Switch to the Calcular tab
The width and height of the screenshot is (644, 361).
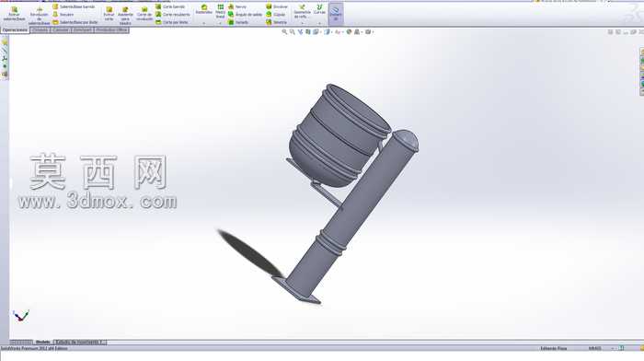[x=61, y=30]
